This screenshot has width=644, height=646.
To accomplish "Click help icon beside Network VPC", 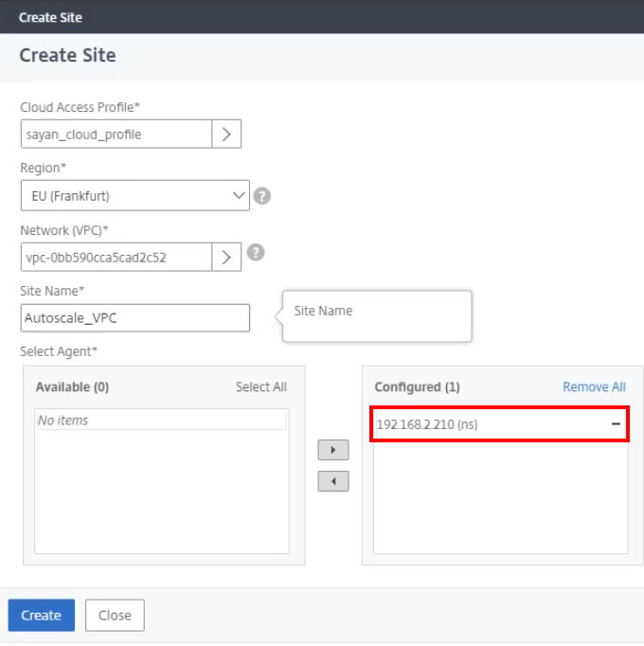I will [255, 253].
